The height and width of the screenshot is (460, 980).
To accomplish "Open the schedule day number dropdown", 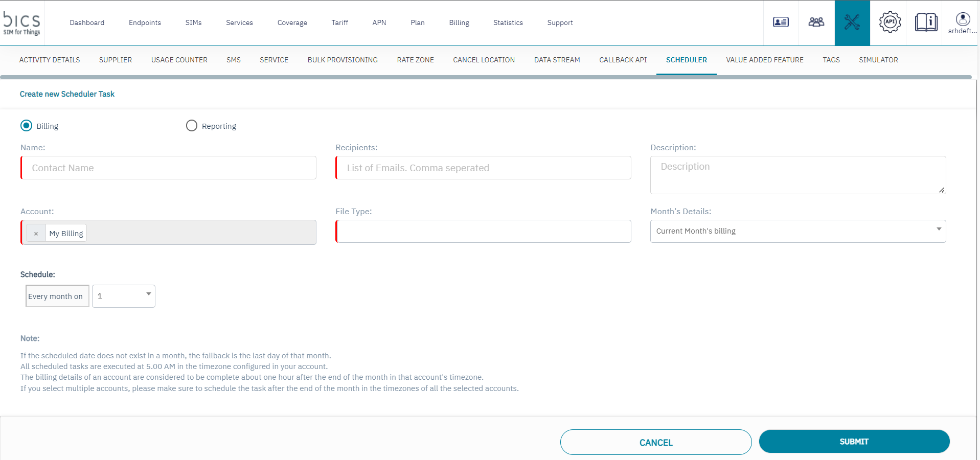I will point(124,296).
